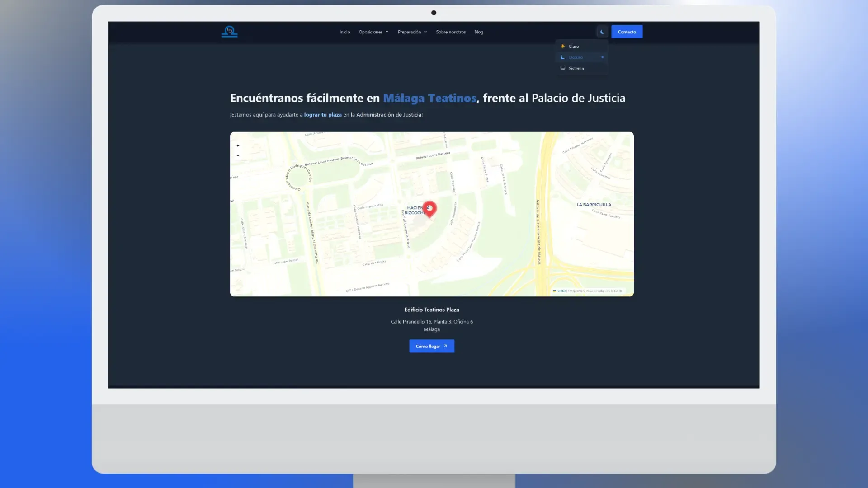Image resolution: width=868 pixels, height=488 pixels.
Task: Open the lograr tu plaza link
Action: click(x=323, y=115)
